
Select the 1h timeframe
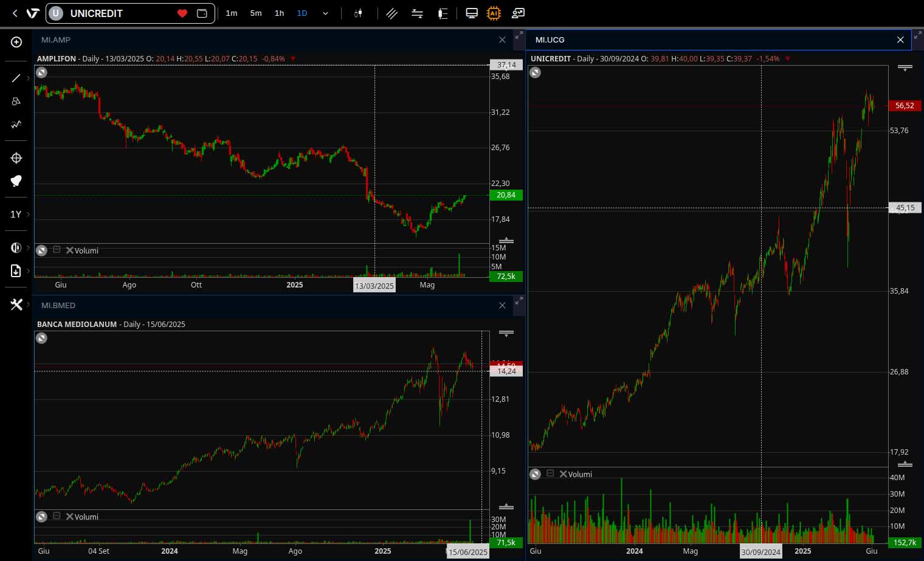(279, 13)
